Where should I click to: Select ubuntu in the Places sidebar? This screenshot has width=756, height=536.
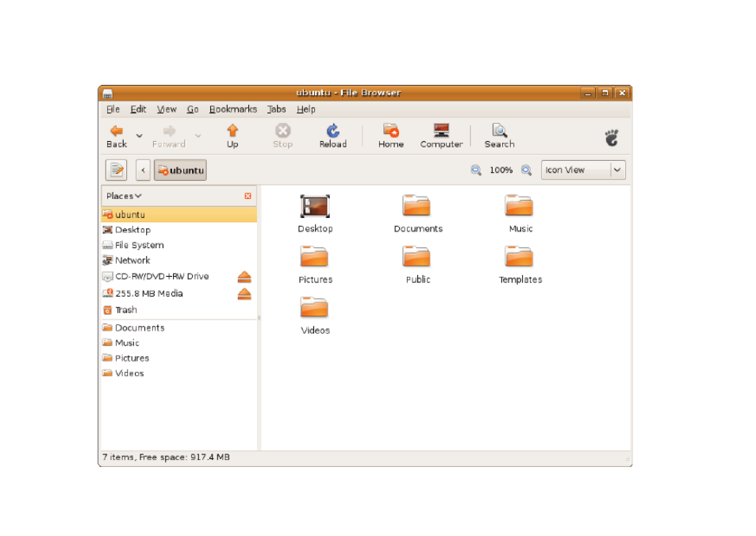pyautogui.click(x=178, y=215)
